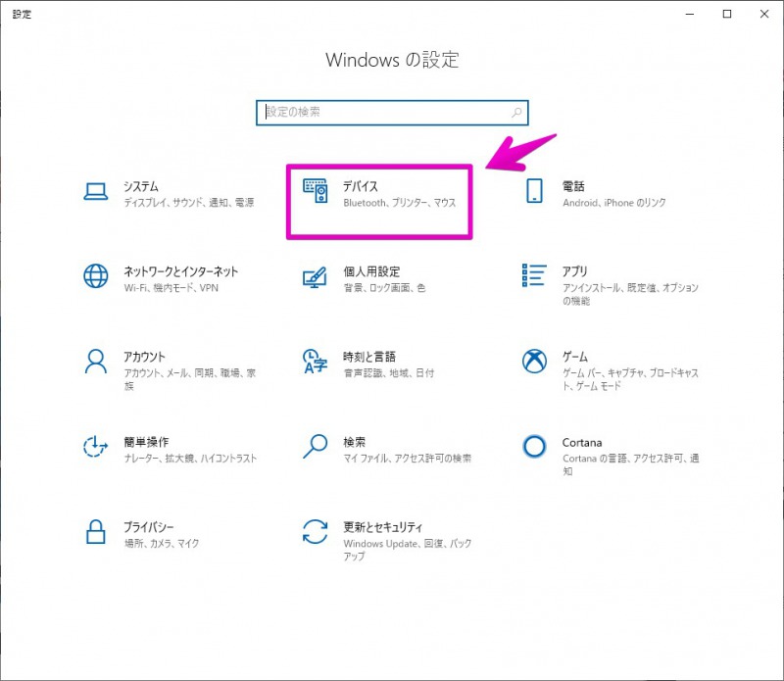This screenshot has height=681, width=784.
Task: Open the Phone icon
Action: point(534,191)
